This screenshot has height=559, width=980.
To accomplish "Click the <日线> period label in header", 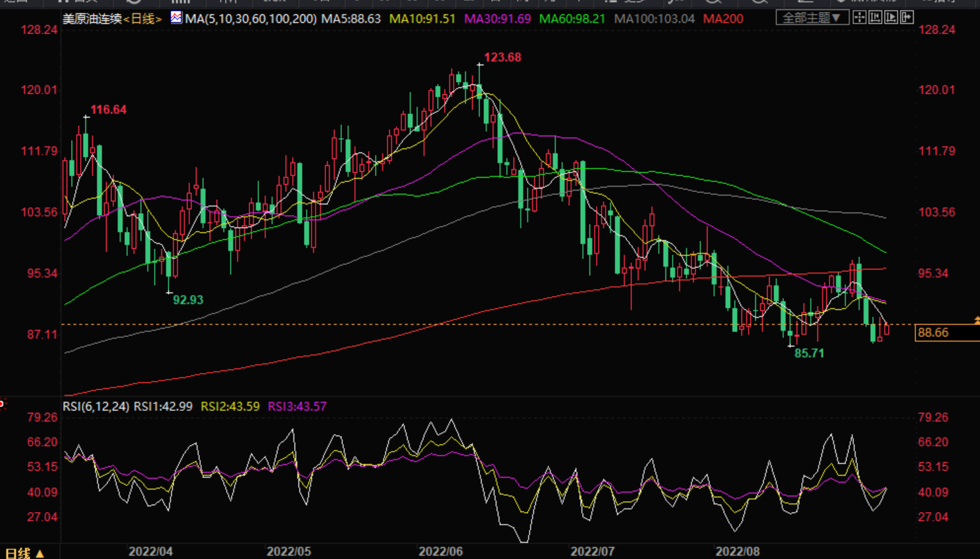I will coord(143,19).
